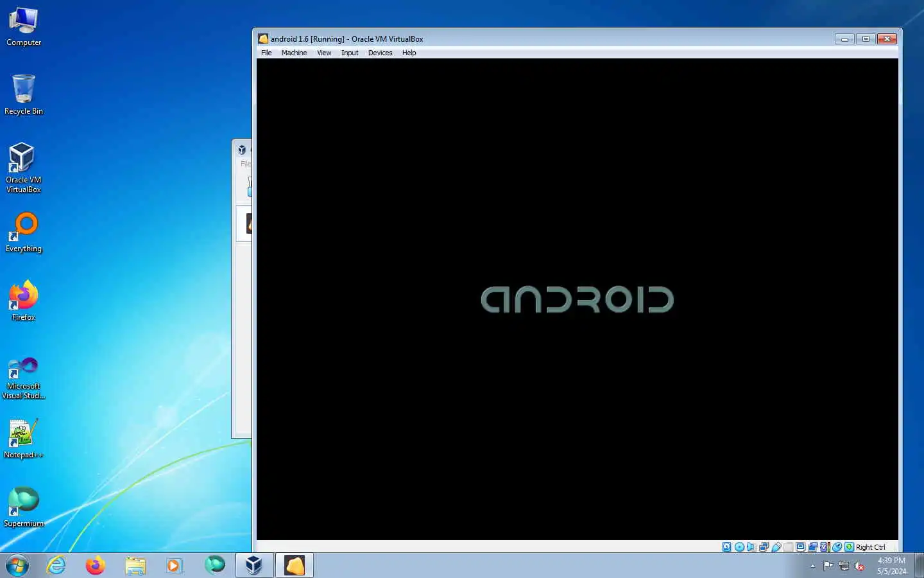The width and height of the screenshot is (924, 578).
Task: Open the View menu
Action: tap(324, 53)
